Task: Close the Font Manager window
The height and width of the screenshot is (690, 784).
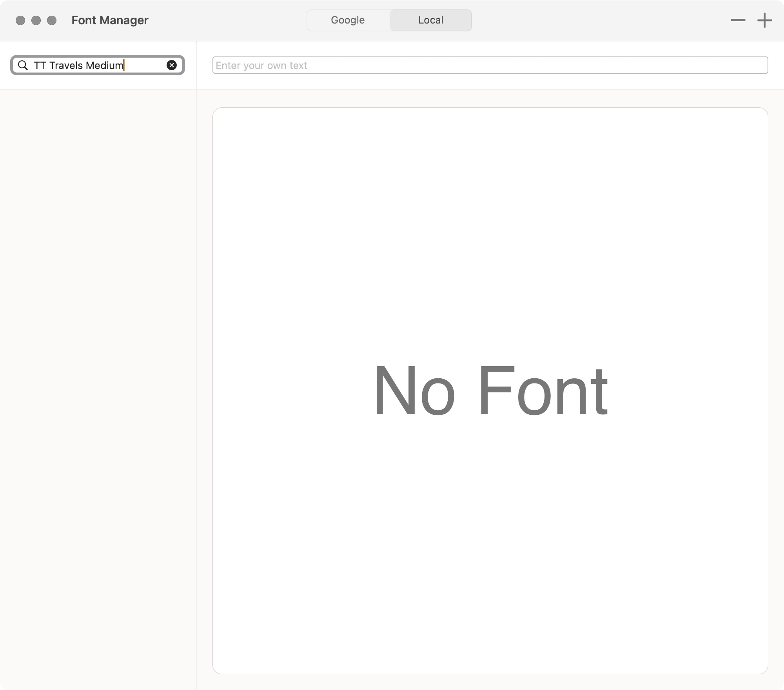Action: point(20,20)
